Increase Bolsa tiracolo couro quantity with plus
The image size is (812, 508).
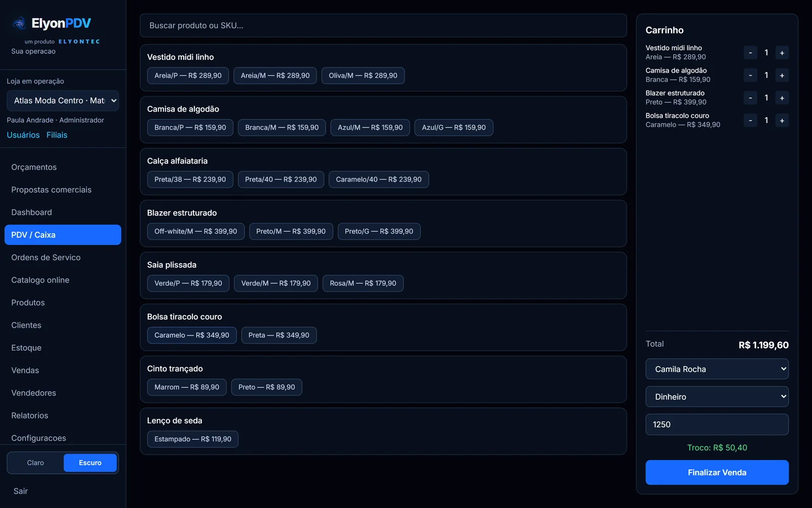[x=782, y=120]
